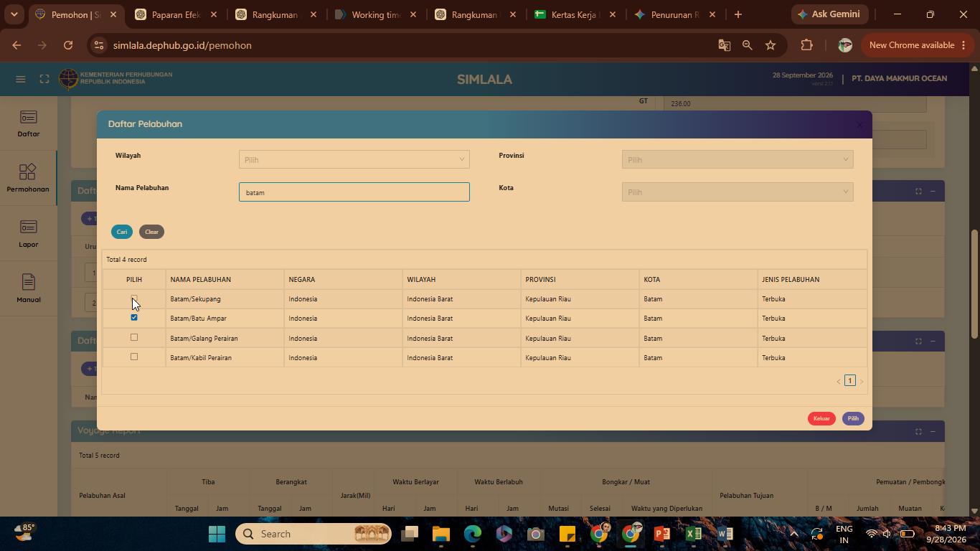This screenshot has height=551, width=980.
Task: Expand the Wilayah dropdown
Action: point(354,159)
